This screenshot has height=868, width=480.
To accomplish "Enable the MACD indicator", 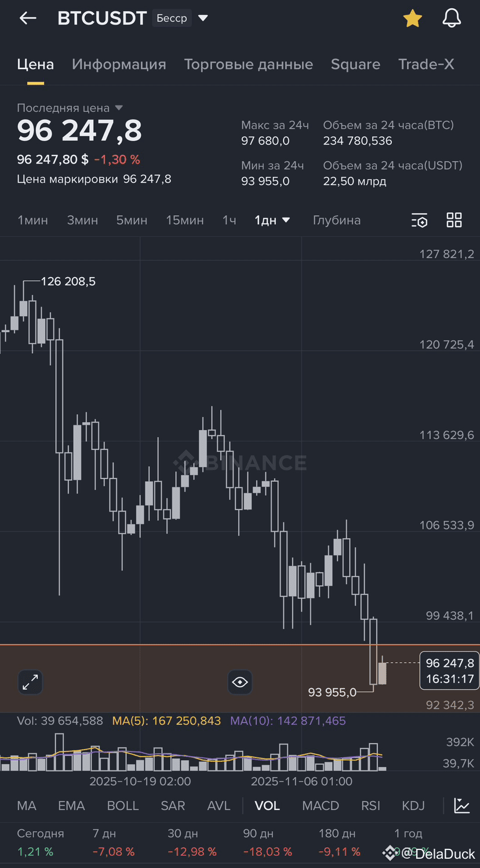I will click(x=321, y=805).
